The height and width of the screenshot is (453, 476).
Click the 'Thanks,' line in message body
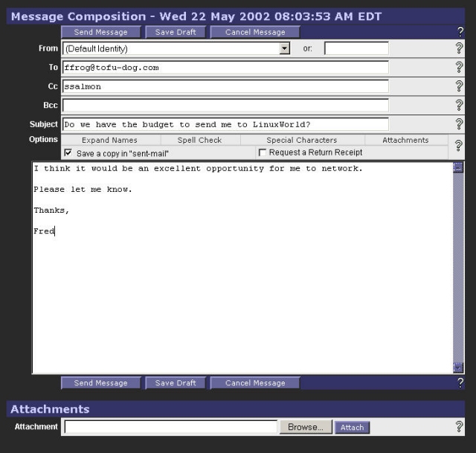point(51,211)
